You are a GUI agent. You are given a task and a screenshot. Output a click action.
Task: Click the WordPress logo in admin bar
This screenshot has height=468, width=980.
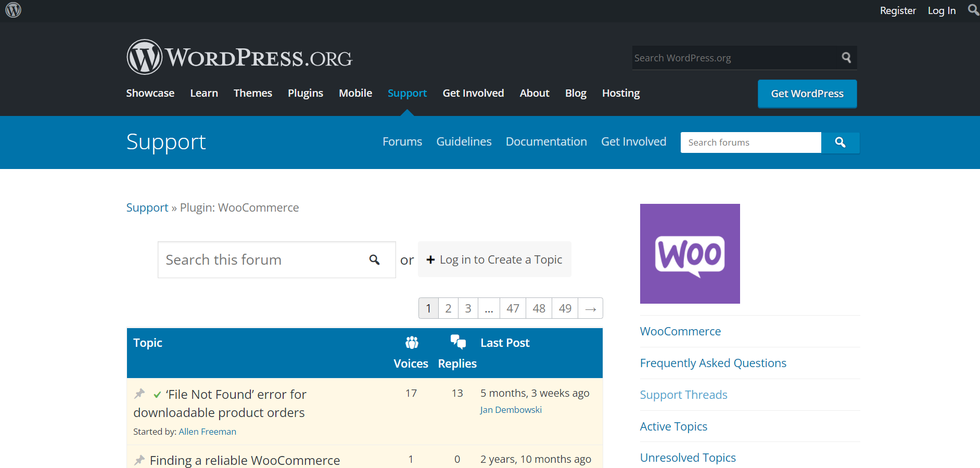[14, 10]
